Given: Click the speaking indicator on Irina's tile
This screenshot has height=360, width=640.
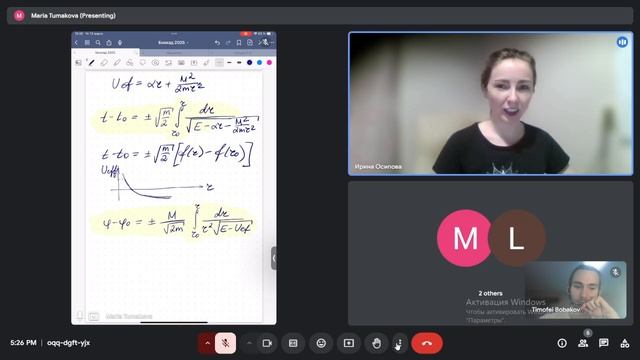Looking at the screenshot, I should pyautogui.click(x=622, y=42).
